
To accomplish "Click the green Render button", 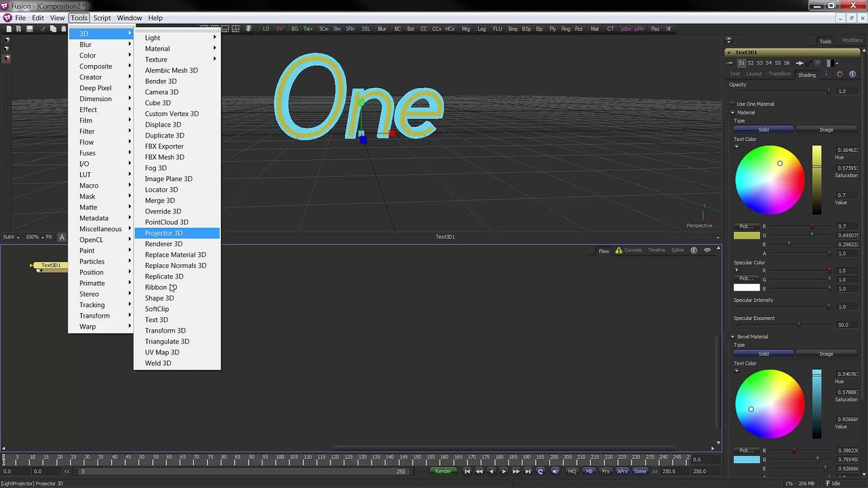I will (x=443, y=471).
